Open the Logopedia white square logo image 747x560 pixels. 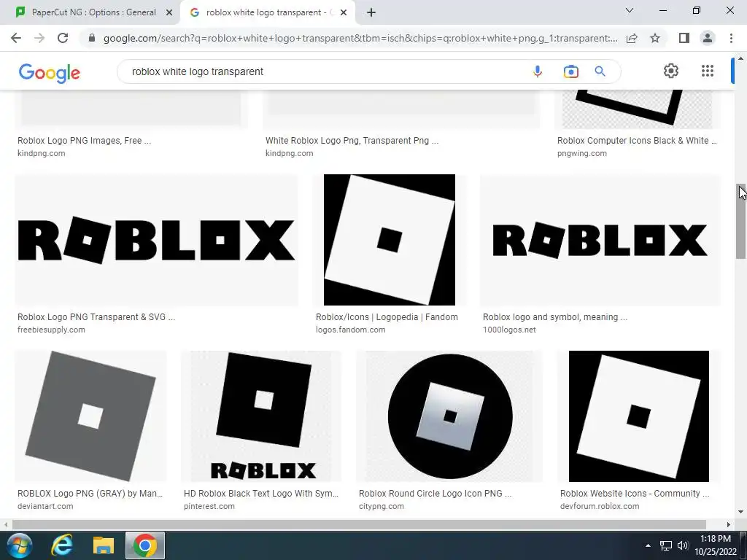pos(390,240)
